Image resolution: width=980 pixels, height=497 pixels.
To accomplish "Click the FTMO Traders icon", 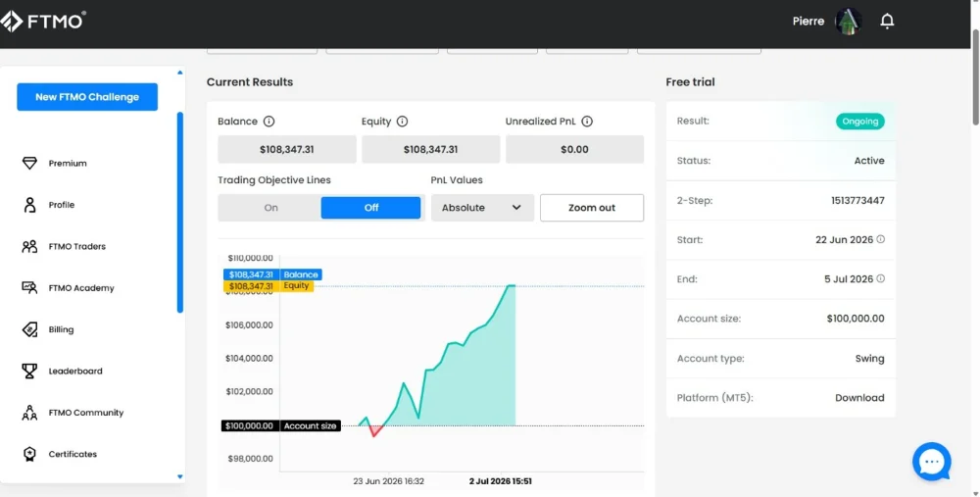I will 29,246.
